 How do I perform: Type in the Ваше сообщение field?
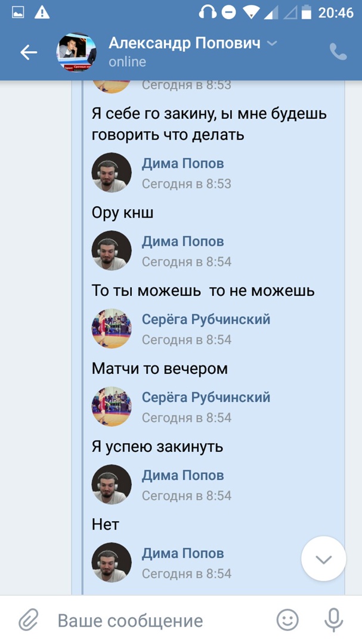tap(155, 621)
